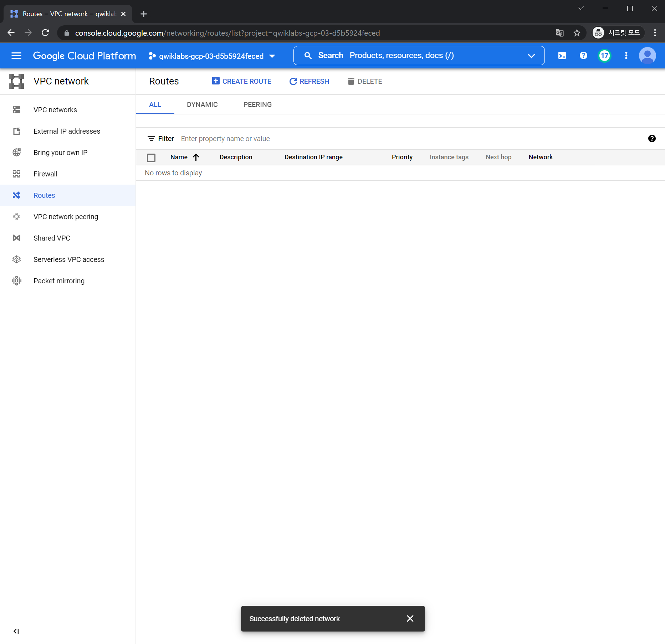
Task: Click the Description column header
Action: (236, 157)
